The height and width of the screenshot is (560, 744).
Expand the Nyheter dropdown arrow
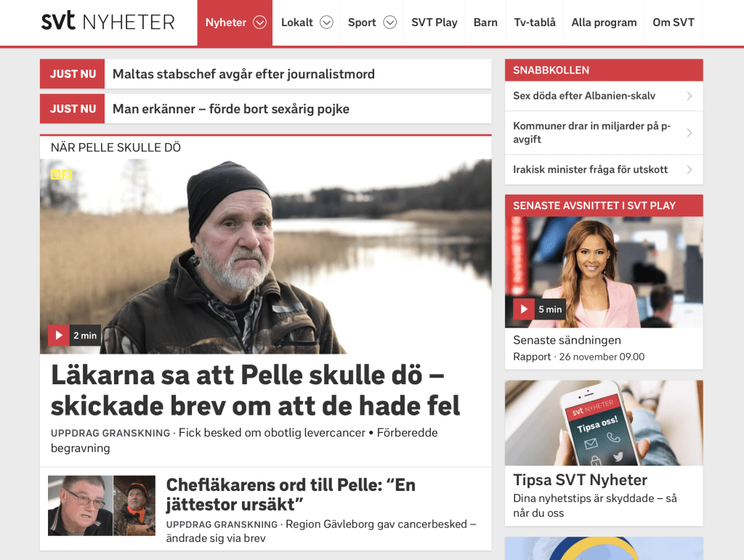click(259, 23)
